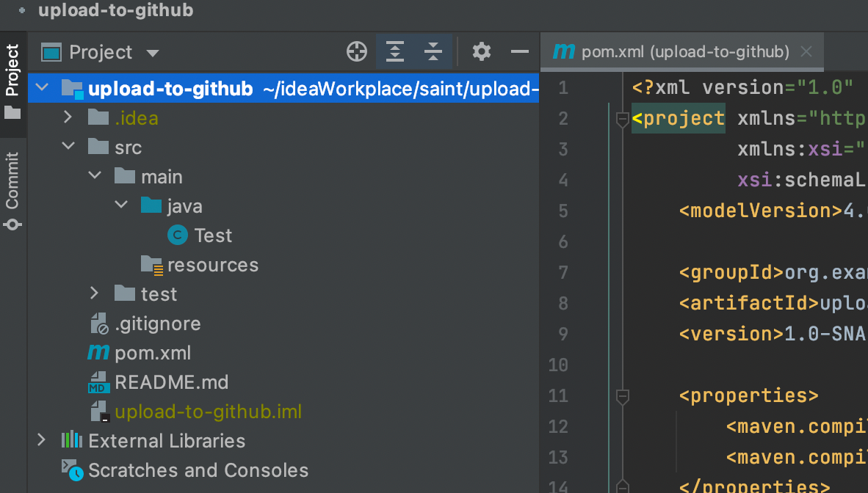Click the Test class 'C' icon
This screenshot has height=493, width=868.
(x=178, y=235)
